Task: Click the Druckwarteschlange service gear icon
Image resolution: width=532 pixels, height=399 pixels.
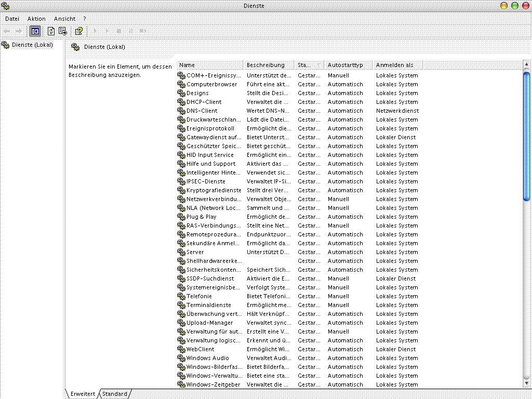Action: [181, 119]
